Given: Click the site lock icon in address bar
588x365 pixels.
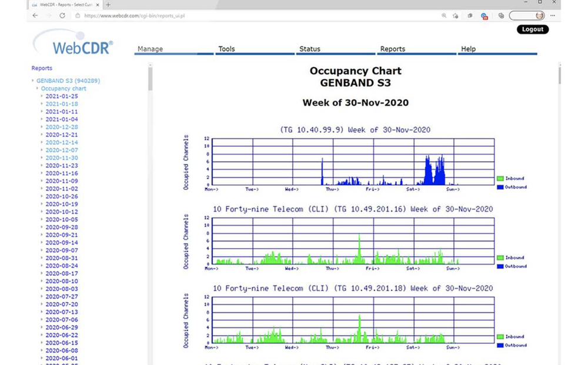Looking at the screenshot, I should 78,16.
